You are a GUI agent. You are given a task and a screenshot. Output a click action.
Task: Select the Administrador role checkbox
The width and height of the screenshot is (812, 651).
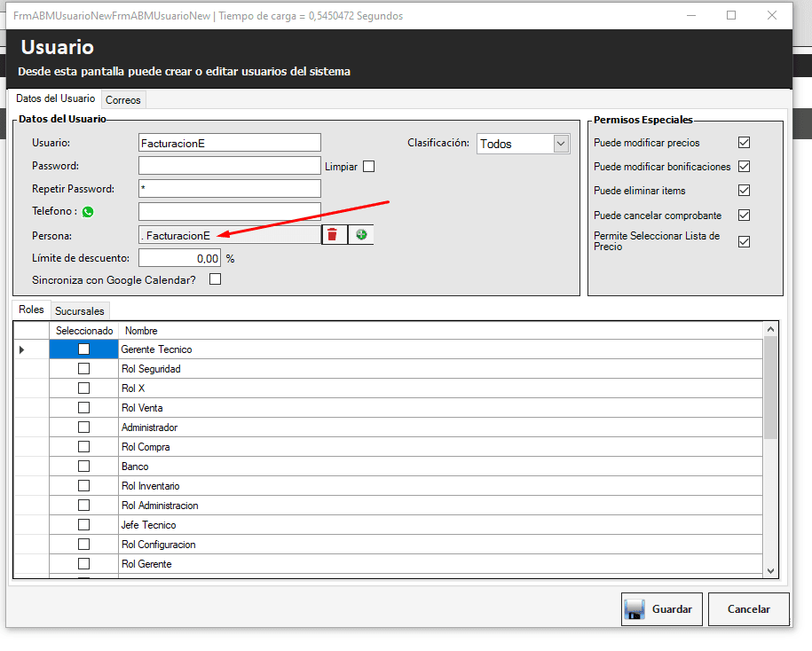click(83, 427)
